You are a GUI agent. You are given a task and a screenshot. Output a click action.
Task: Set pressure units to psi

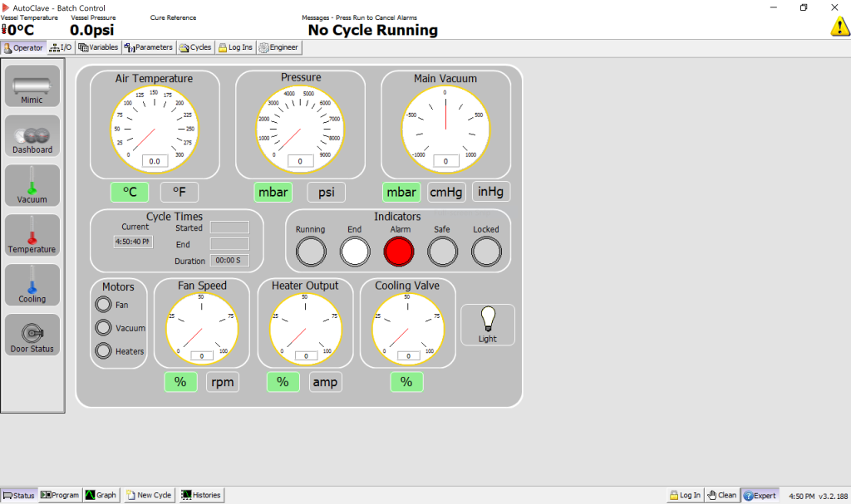coord(326,193)
